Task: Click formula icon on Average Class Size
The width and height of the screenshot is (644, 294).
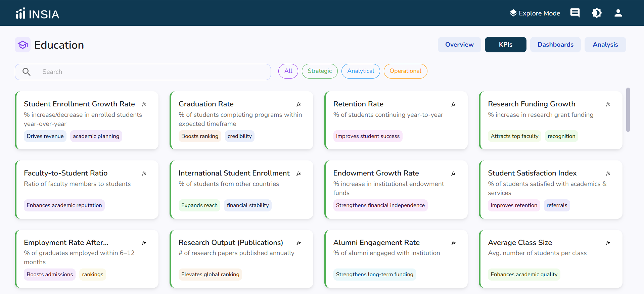Action: (608, 243)
